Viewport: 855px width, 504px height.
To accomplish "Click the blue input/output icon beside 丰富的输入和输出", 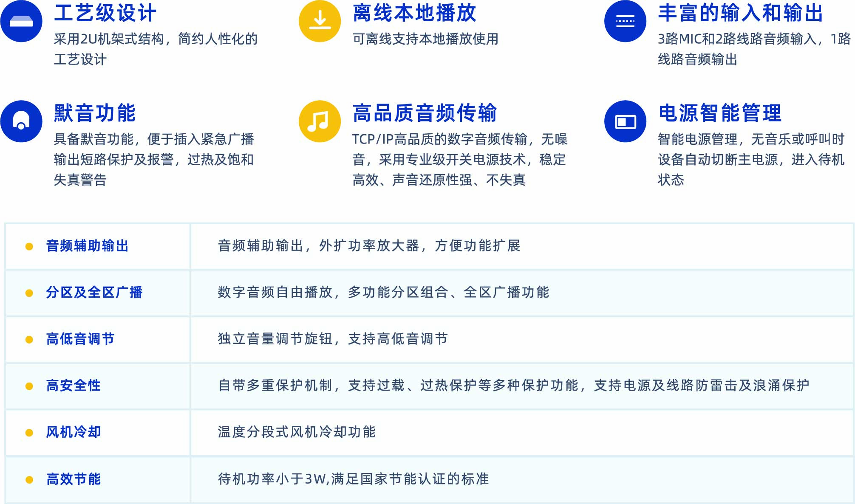I will click(625, 21).
